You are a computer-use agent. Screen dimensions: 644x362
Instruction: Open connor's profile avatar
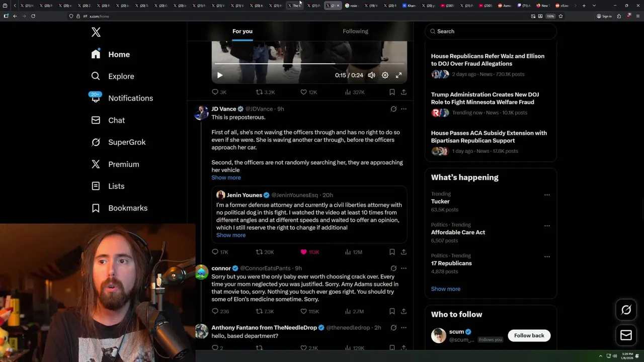pyautogui.click(x=201, y=272)
